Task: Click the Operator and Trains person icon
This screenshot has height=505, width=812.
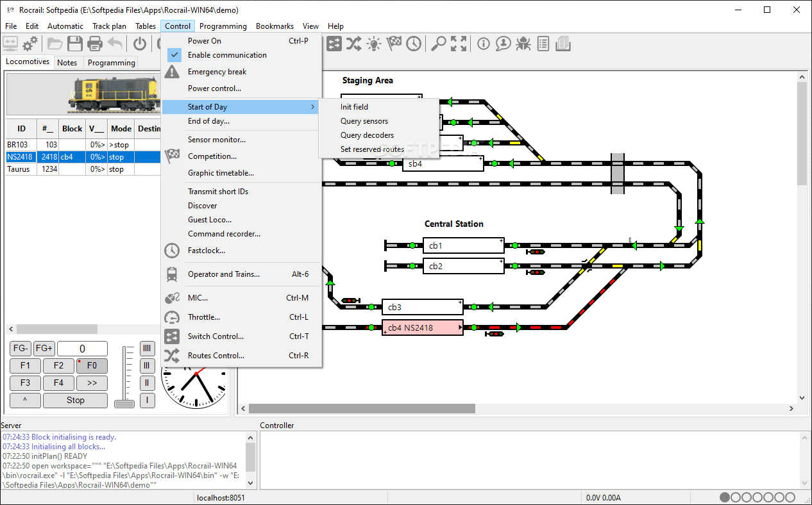Action: point(503,44)
